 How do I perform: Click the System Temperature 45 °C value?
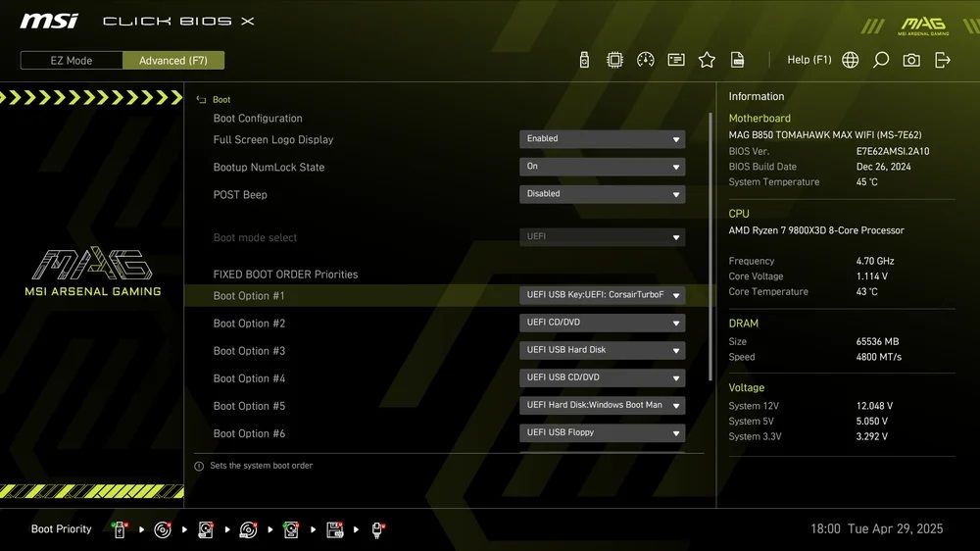(867, 182)
